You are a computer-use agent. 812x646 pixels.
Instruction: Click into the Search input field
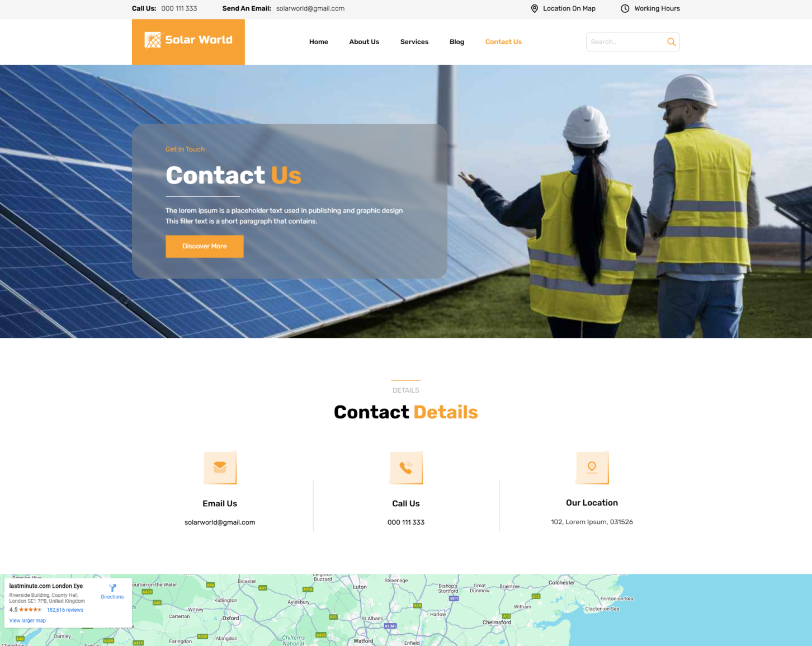point(626,42)
